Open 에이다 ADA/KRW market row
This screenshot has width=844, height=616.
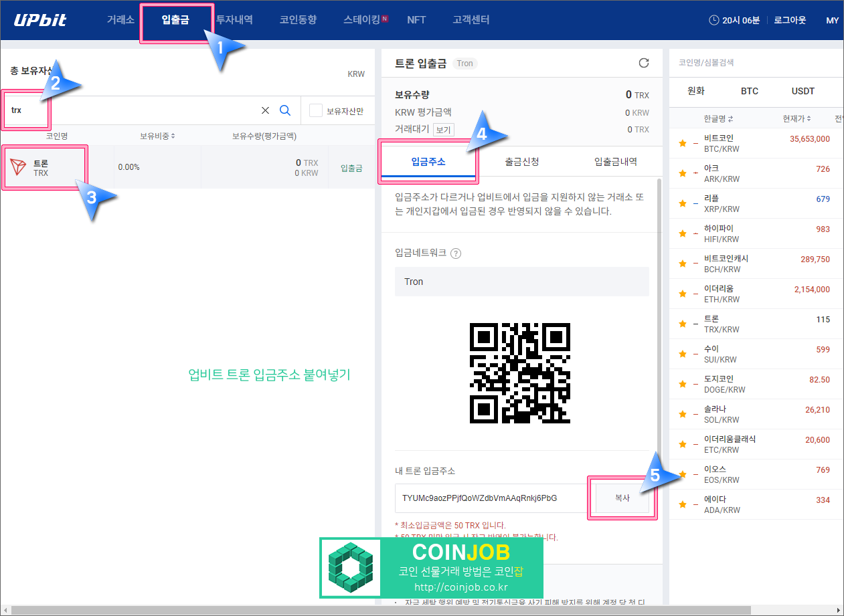pos(756,504)
